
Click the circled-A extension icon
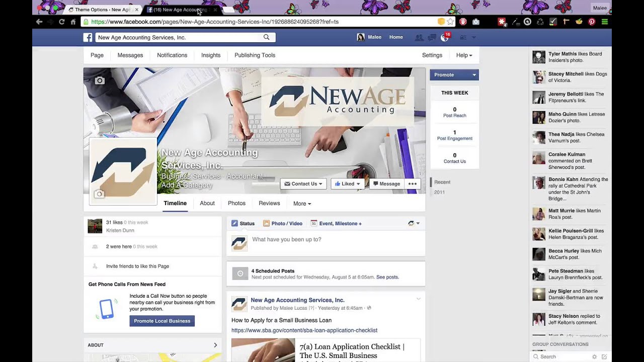pos(527,22)
